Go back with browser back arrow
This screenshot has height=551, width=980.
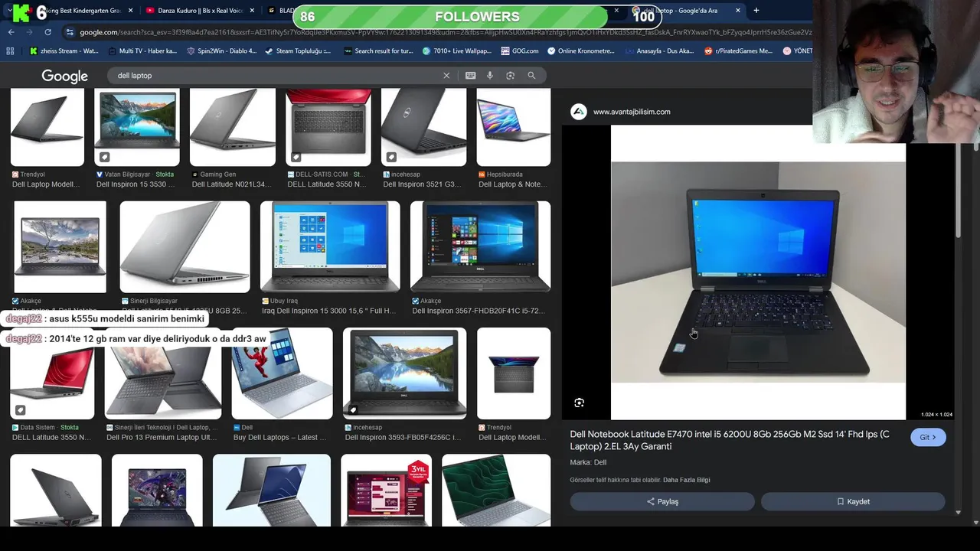coord(11,32)
